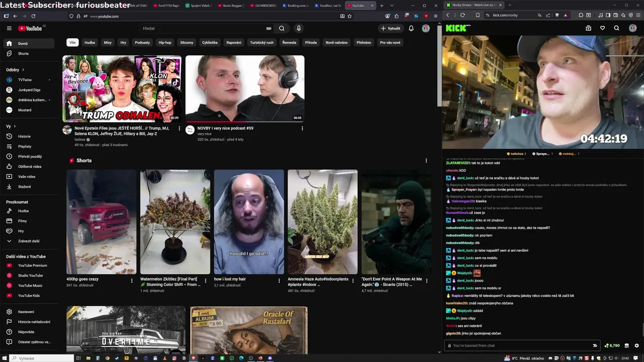
Task: Bookmark the YouTube page with the star
Action: click(349, 16)
